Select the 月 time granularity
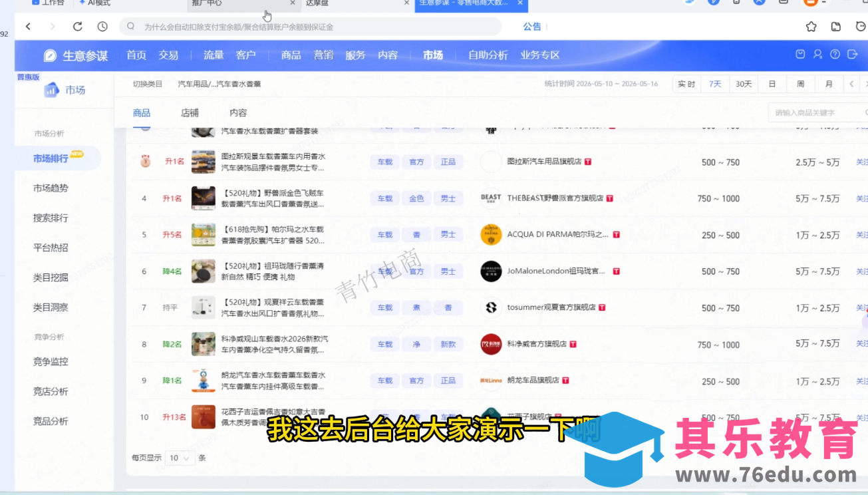Image resolution: width=868 pixels, height=495 pixels. point(829,84)
